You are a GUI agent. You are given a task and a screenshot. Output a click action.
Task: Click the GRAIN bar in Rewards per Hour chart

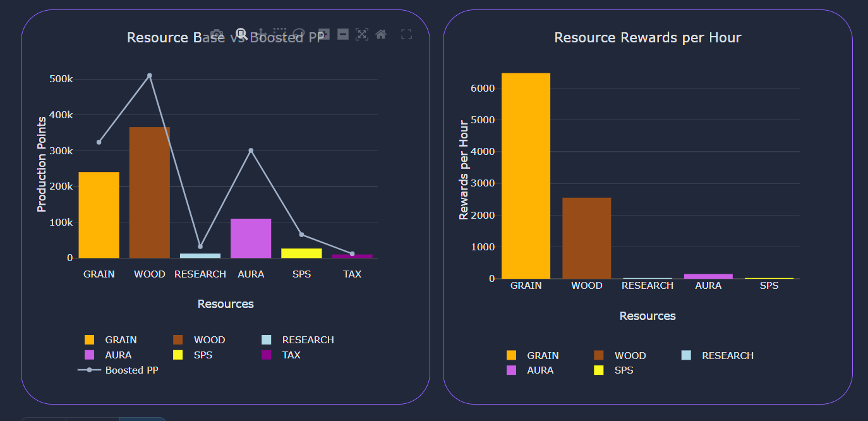[526, 176]
